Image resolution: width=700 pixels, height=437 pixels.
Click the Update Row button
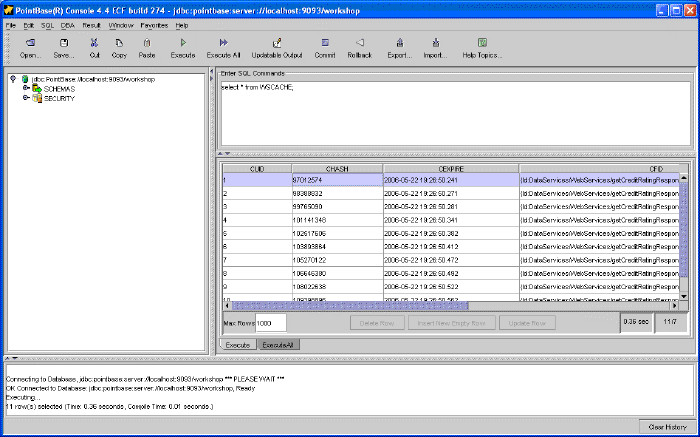527,323
